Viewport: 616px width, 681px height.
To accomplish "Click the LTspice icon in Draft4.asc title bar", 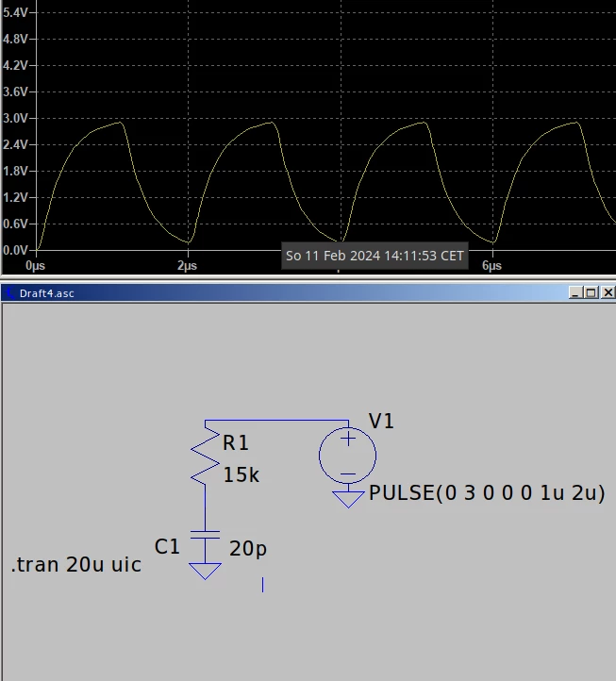I will [x=9, y=293].
